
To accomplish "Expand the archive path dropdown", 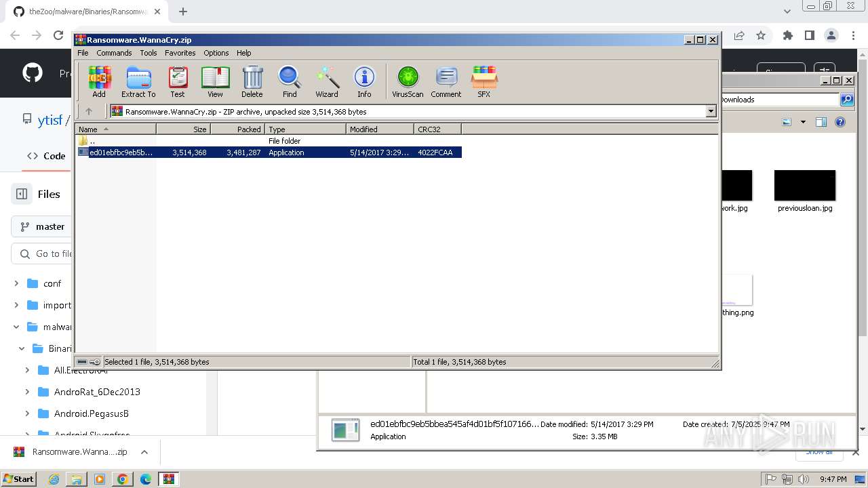I will tap(711, 112).
